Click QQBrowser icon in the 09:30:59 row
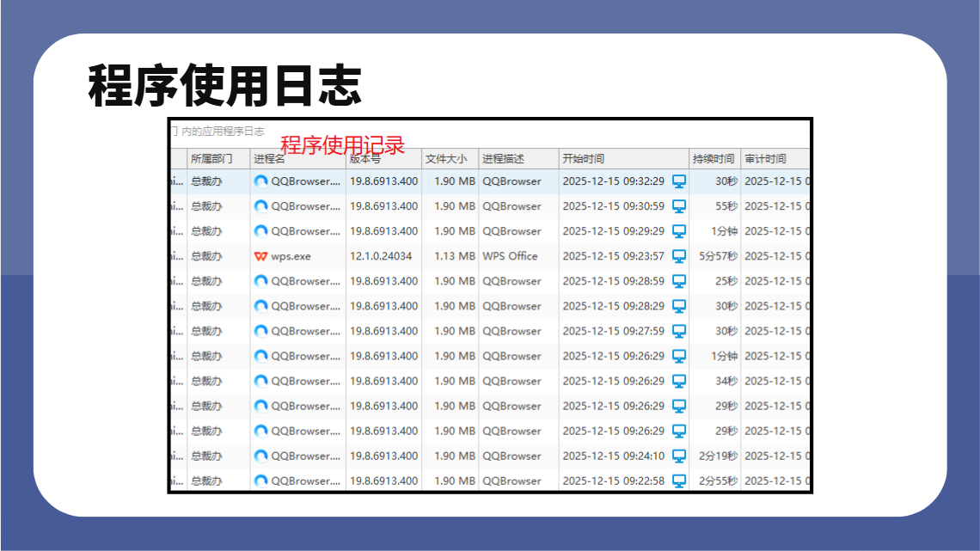This screenshot has height=551, width=980. pyautogui.click(x=260, y=206)
